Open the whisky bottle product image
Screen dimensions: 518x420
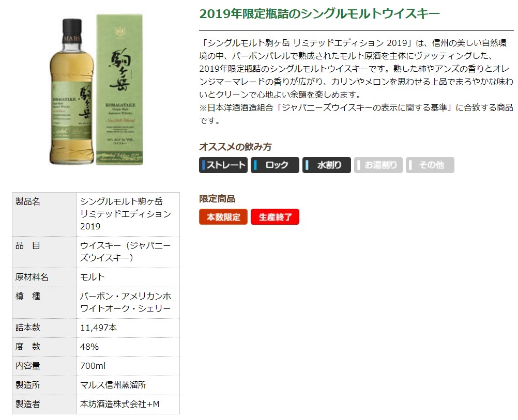(71, 91)
